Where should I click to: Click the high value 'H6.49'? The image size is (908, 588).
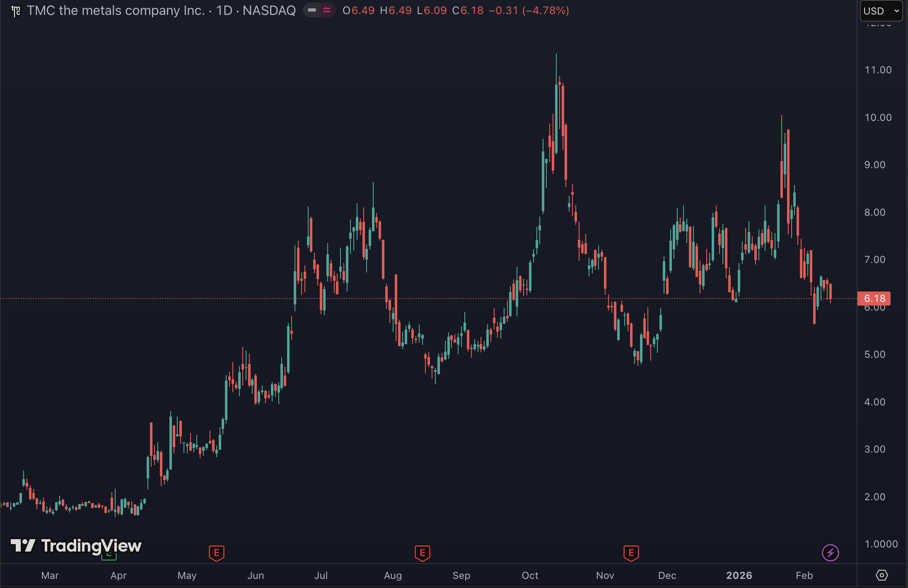pos(396,10)
